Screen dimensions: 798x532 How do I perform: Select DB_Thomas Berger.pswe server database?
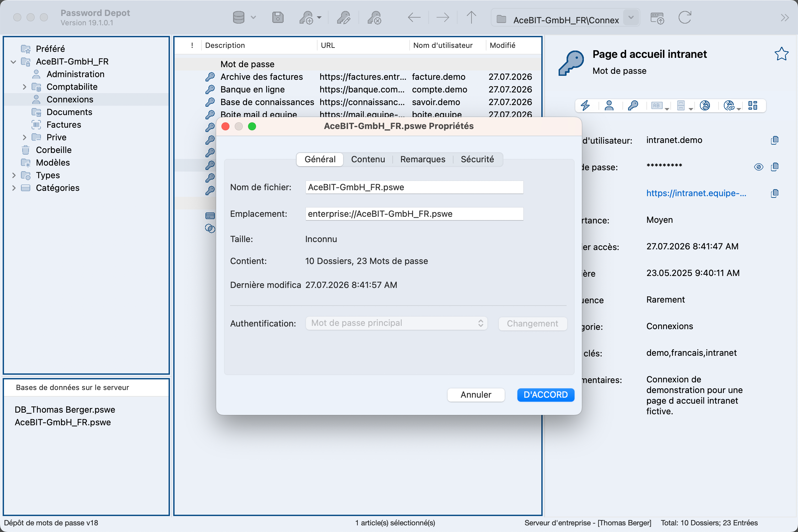[65, 410]
